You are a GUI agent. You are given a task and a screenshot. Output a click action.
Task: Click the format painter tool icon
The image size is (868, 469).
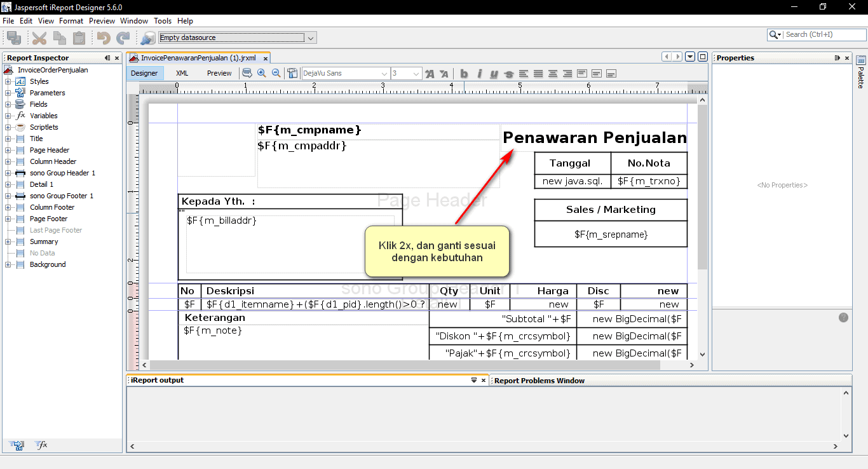pyautogui.click(x=292, y=73)
